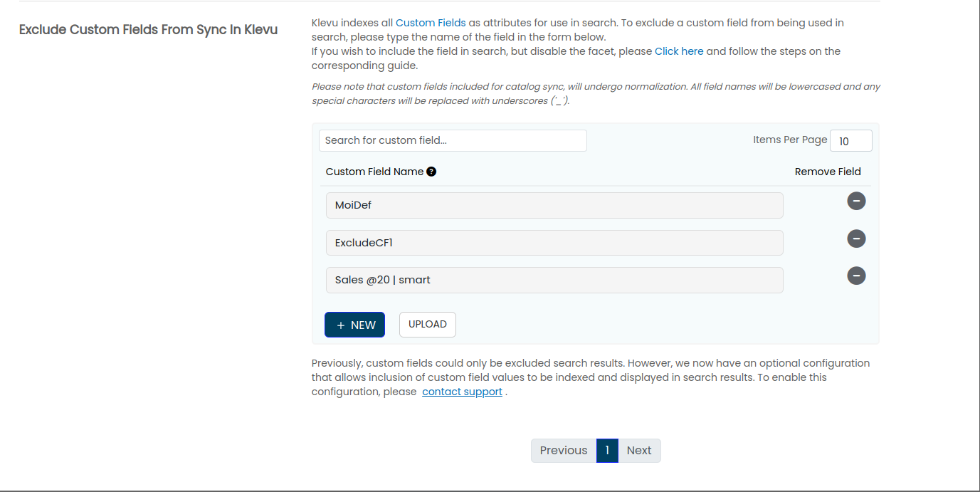Select the ExcludeCF1 field name box
Screen dimensions: 980x492
pos(554,243)
